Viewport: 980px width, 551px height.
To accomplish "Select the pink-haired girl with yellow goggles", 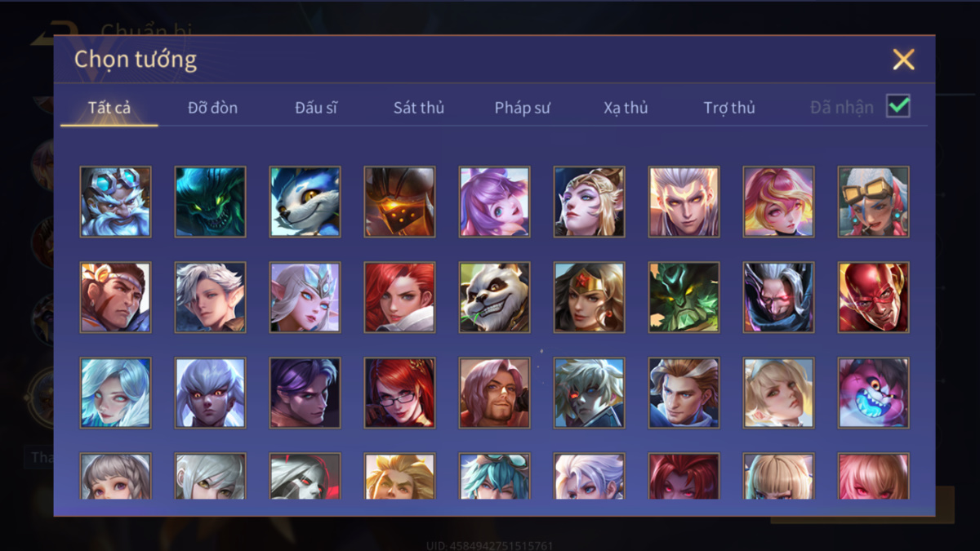I will pos(873,202).
